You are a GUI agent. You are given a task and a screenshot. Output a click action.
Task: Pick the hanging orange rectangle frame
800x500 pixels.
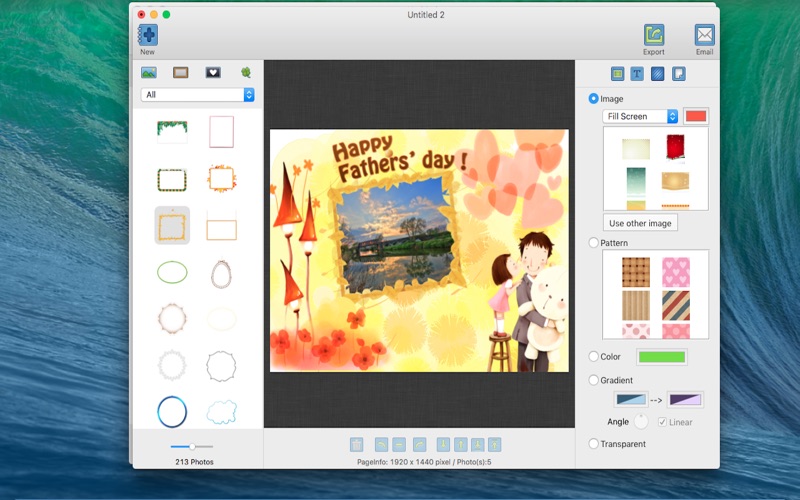[x=221, y=225]
